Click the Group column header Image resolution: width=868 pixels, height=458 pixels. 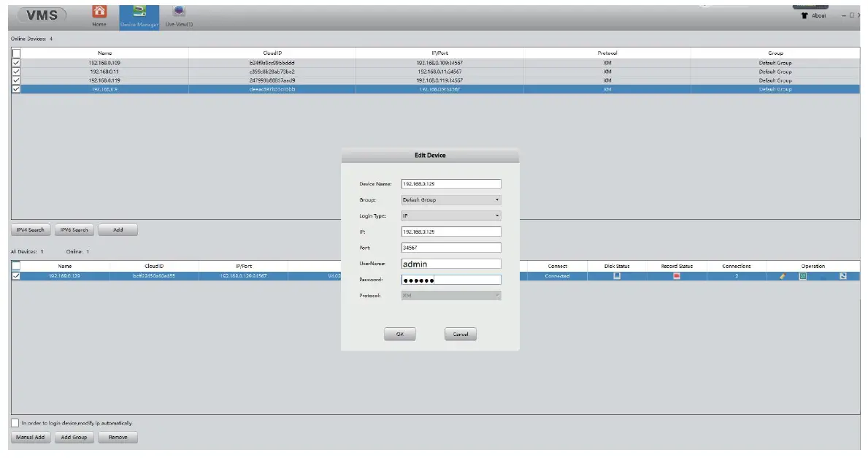[775, 53]
